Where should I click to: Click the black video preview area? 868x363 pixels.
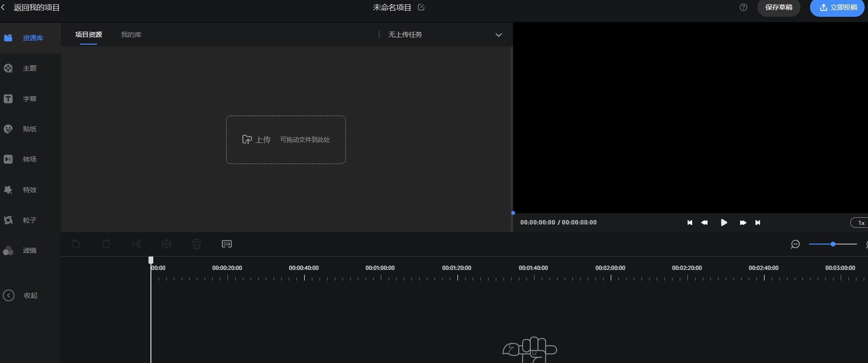coord(690,117)
